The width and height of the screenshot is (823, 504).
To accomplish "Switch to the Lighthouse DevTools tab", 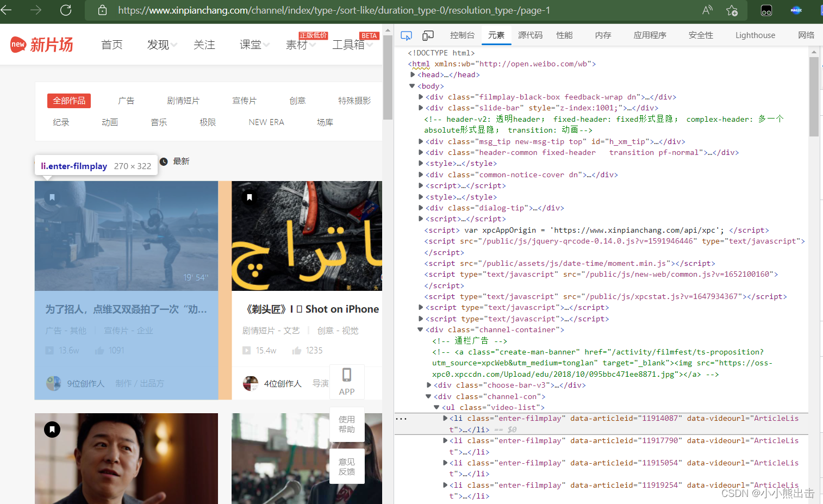I will click(x=755, y=35).
